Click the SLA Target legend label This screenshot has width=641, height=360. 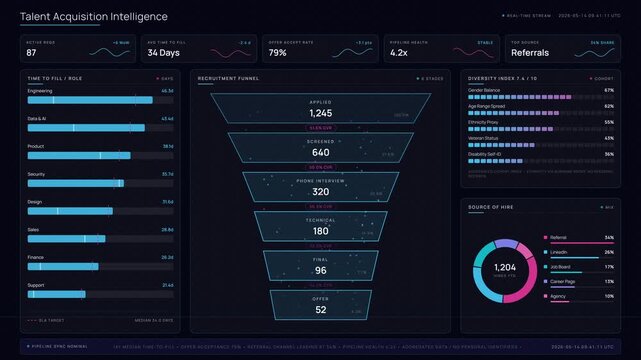pyautogui.click(x=45, y=320)
